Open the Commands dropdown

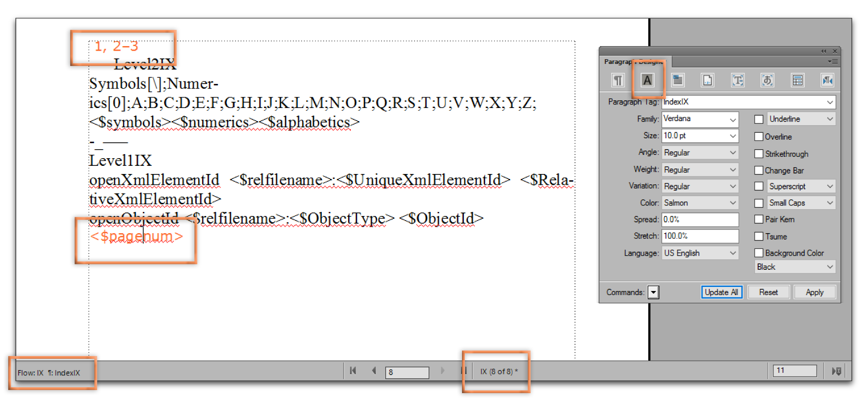(x=653, y=292)
